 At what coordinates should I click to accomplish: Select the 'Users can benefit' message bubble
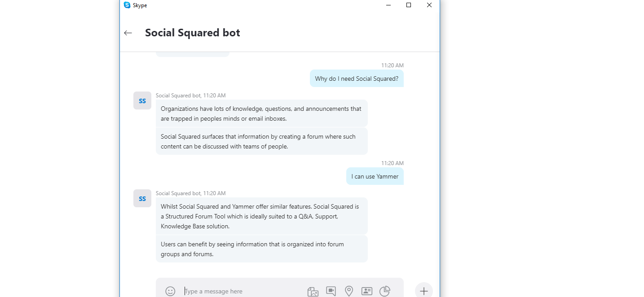[261, 249]
